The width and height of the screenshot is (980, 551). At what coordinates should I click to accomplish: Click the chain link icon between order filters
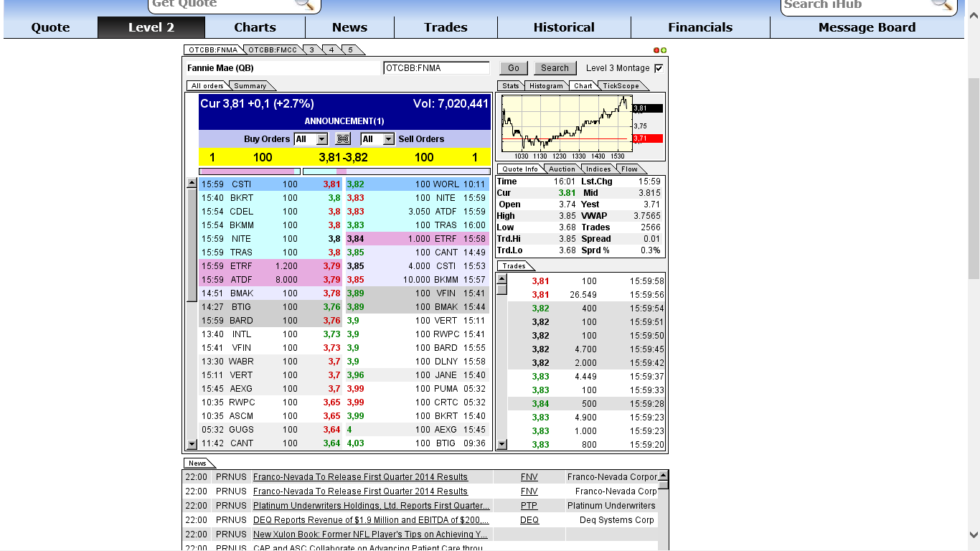[342, 138]
